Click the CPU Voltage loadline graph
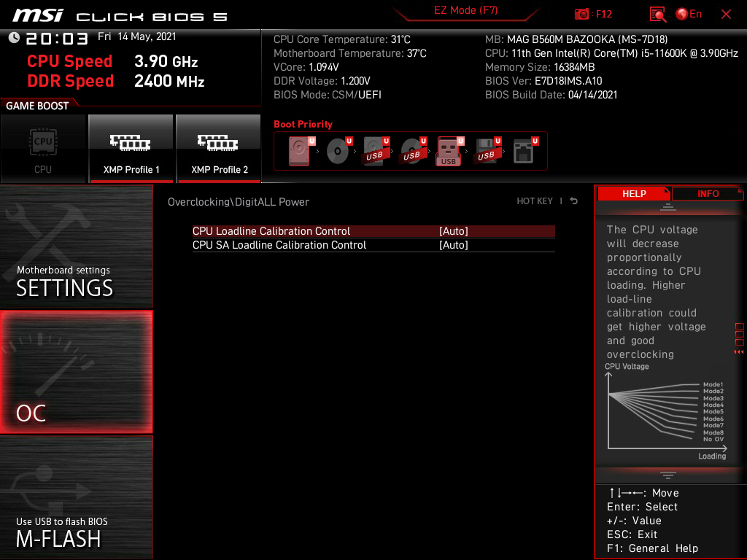Screen dimensions: 747x560 (x=666, y=411)
